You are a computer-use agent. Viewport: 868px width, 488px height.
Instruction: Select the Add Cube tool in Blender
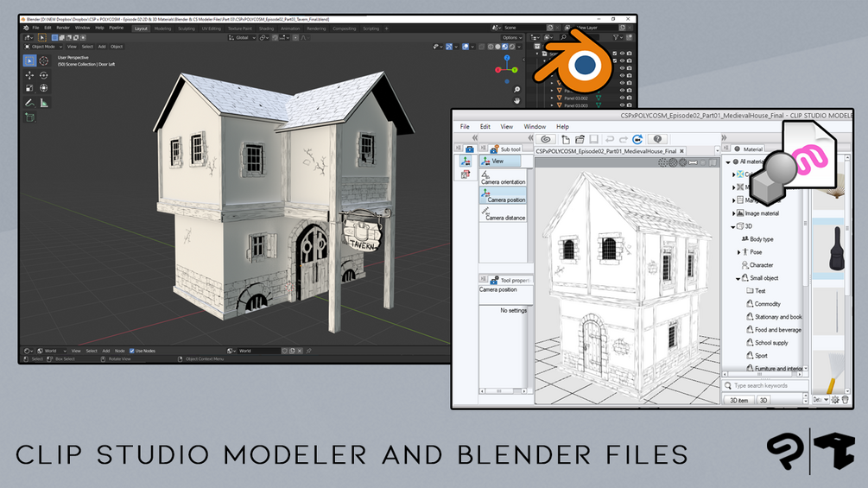coord(29,117)
